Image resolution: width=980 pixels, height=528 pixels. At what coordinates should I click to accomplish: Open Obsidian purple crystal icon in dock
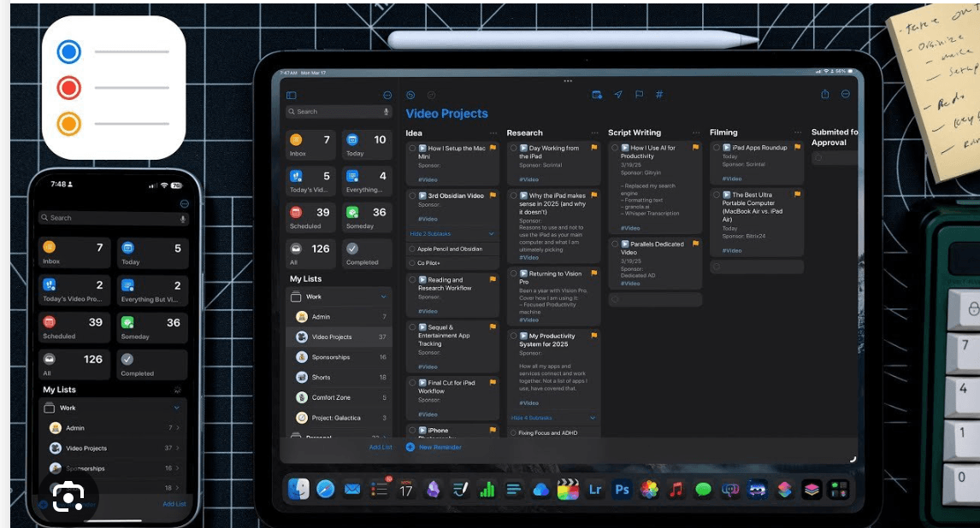click(x=433, y=490)
